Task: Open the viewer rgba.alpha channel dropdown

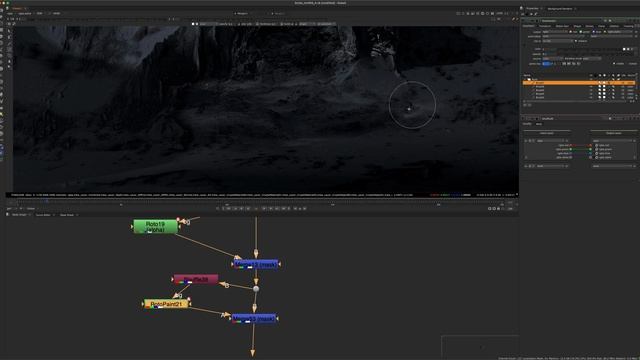Action: [26, 13]
